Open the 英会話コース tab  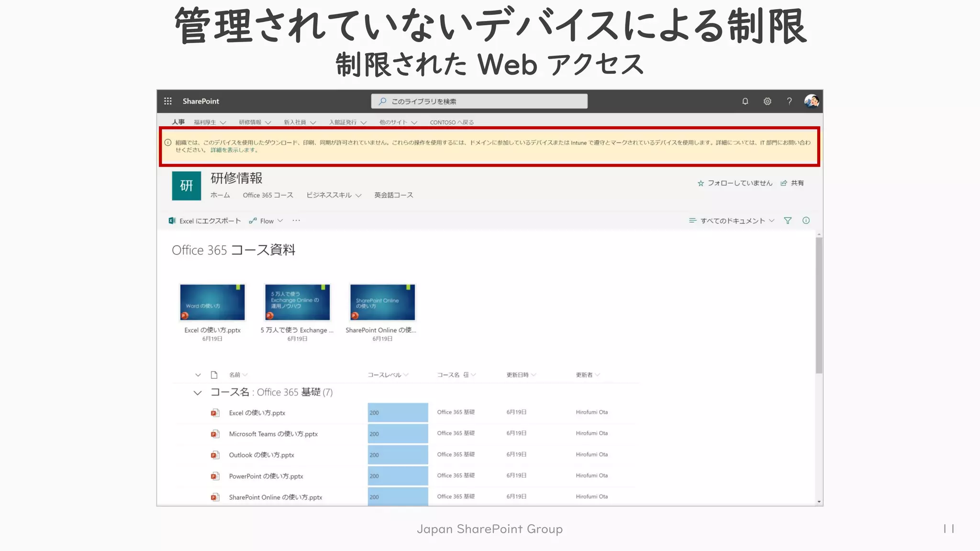point(394,195)
